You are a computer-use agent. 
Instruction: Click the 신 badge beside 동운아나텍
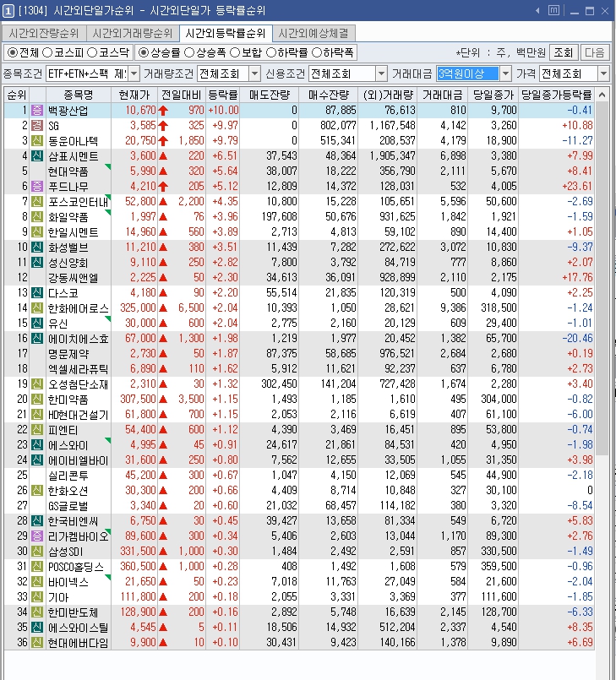point(36,140)
